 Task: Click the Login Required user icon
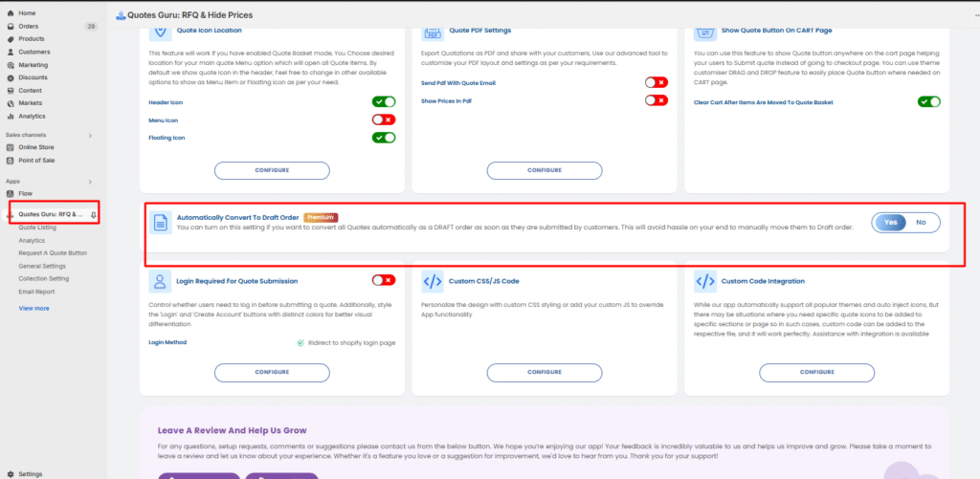160,281
